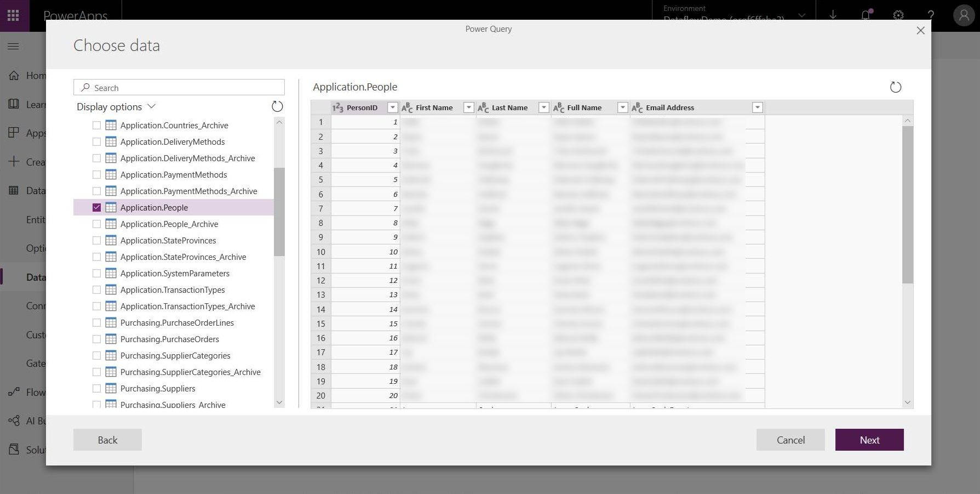Uncheck the Application.People checkbox
Viewport: 980px width, 494px height.
pyautogui.click(x=96, y=207)
